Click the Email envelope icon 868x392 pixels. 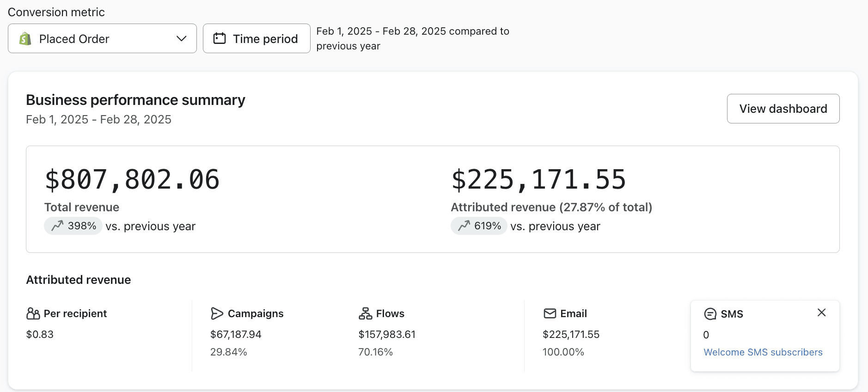[x=550, y=313]
